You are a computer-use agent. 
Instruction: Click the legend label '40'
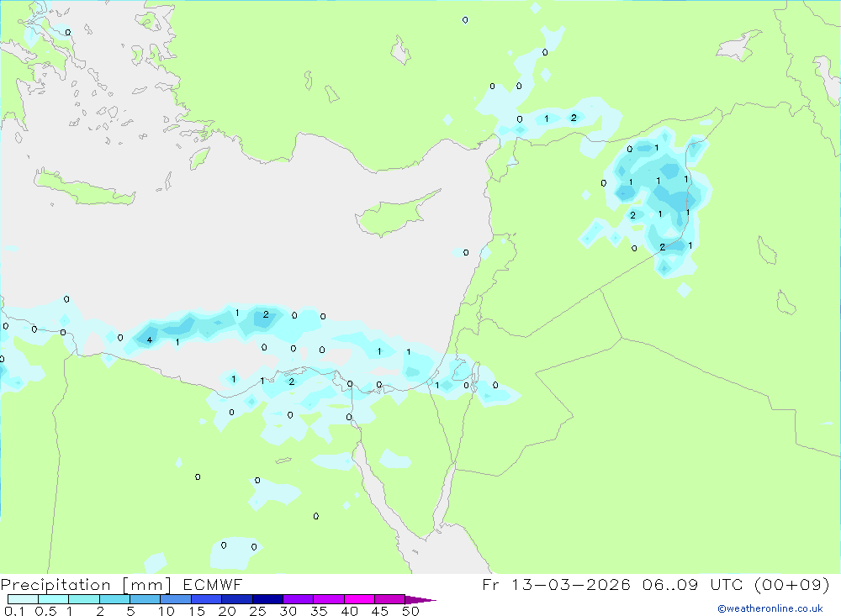[x=350, y=611]
